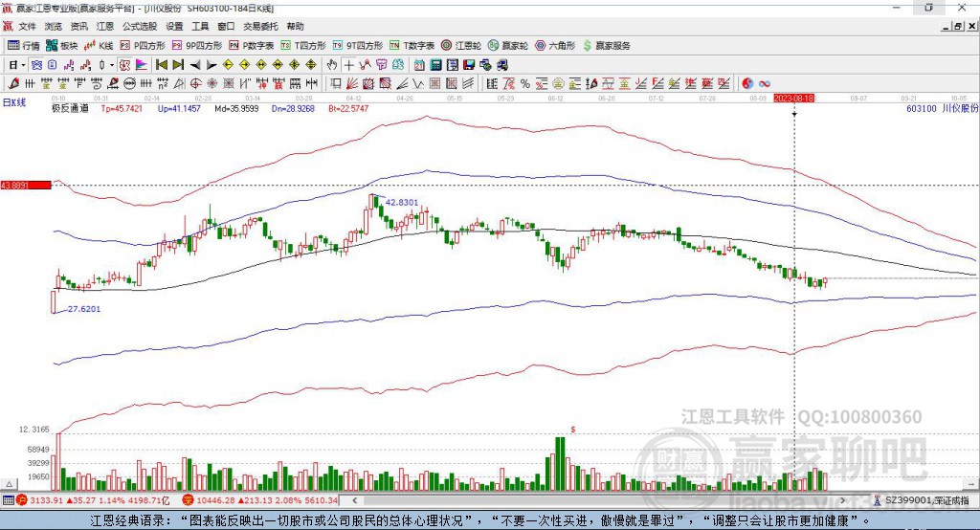Click the red 43.8891 price label
Image resolution: width=980 pixels, height=530 pixels.
(26, 185)
